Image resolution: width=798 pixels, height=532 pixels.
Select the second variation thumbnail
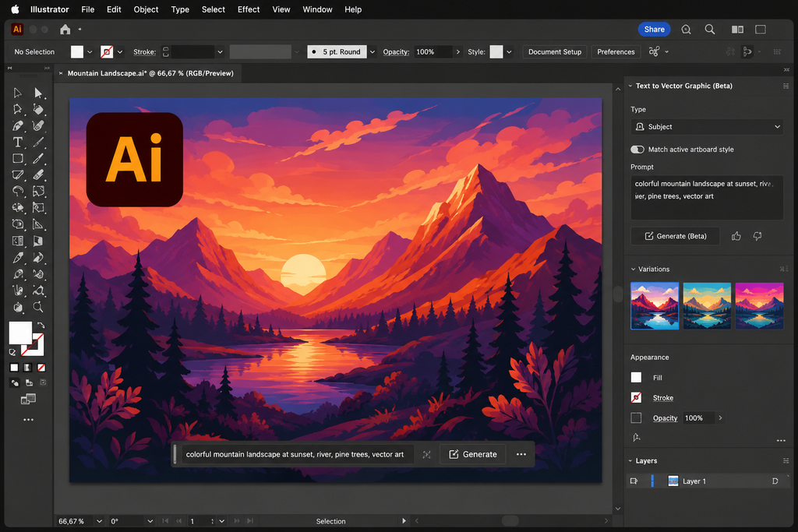click(707, 305)
